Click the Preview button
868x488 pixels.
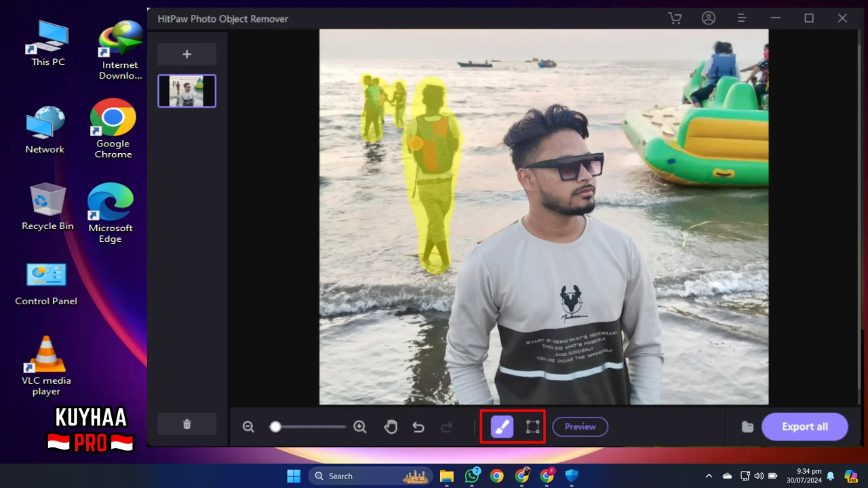pos(580,426)
